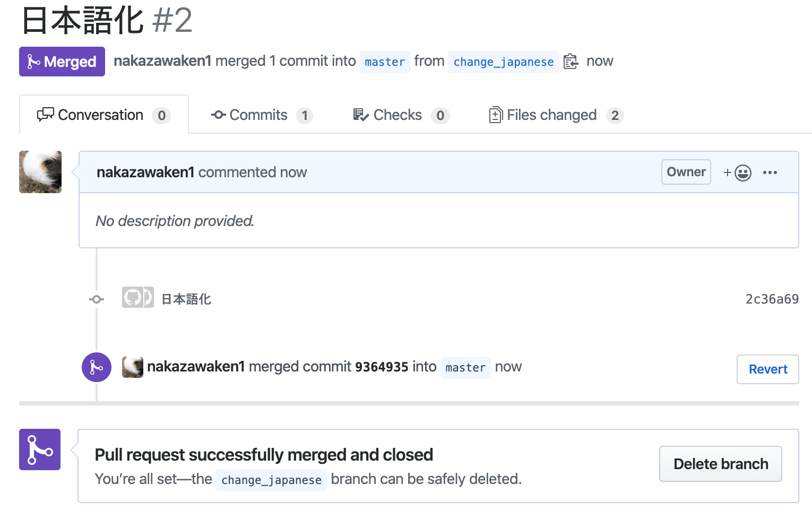Click the Delete branch button
812x519 pixels.
click(x=720, y=463)
